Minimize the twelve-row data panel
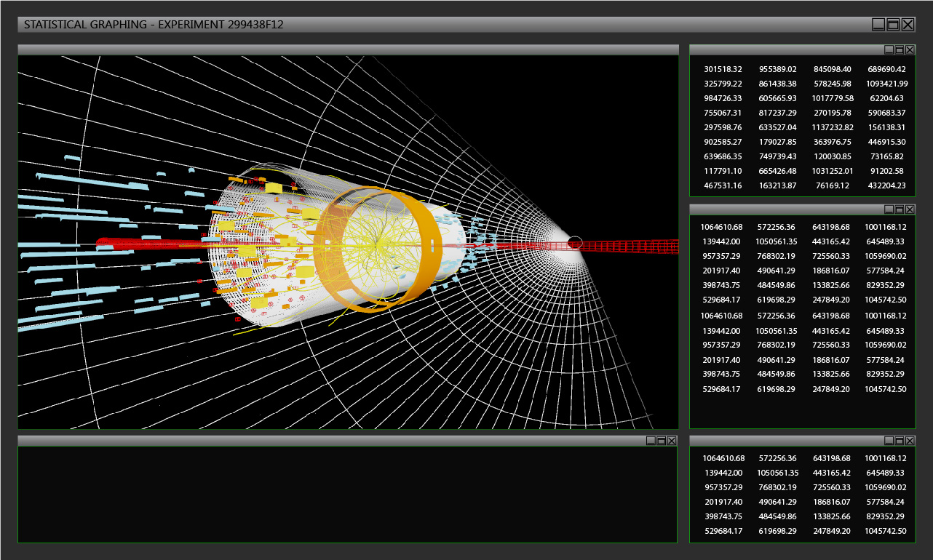 tap(889, 209)
